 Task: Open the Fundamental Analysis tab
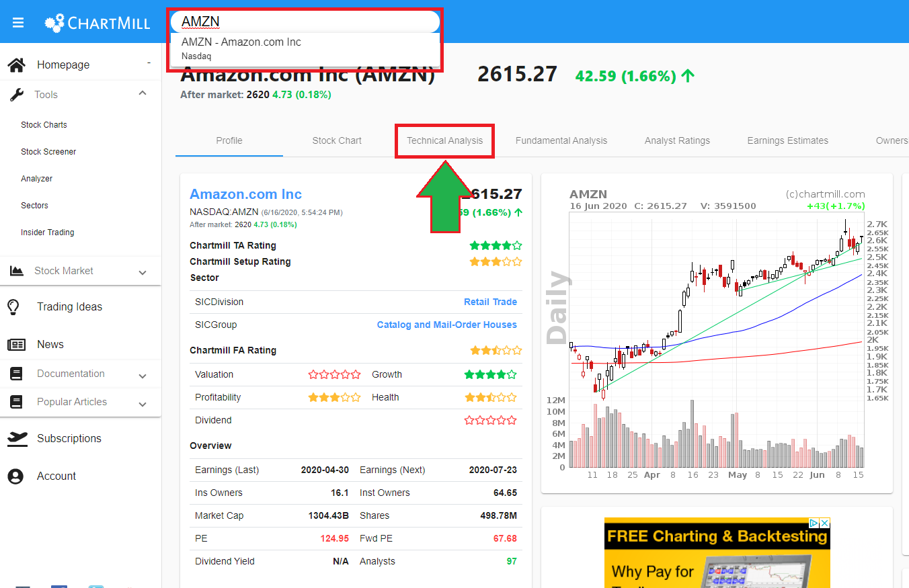561,140
